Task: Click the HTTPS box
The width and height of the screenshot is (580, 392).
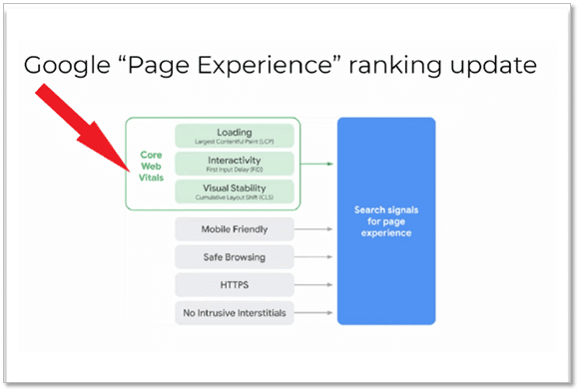Action: pos(235,285)
